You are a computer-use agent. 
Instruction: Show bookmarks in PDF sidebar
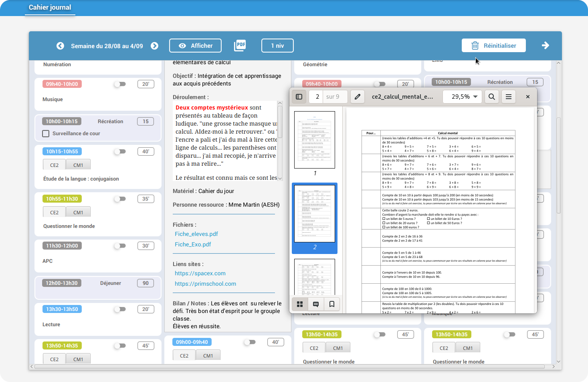pos(332,304)
